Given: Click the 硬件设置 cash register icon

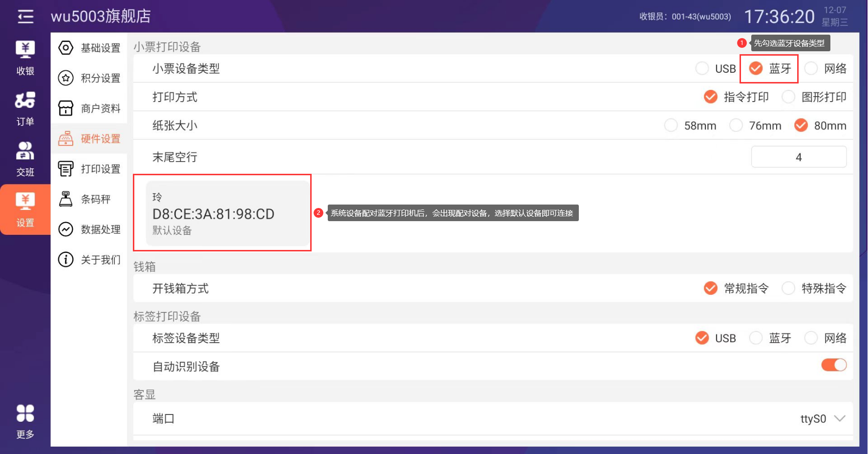Looking at the screenshot, I should tap(66, 139).
